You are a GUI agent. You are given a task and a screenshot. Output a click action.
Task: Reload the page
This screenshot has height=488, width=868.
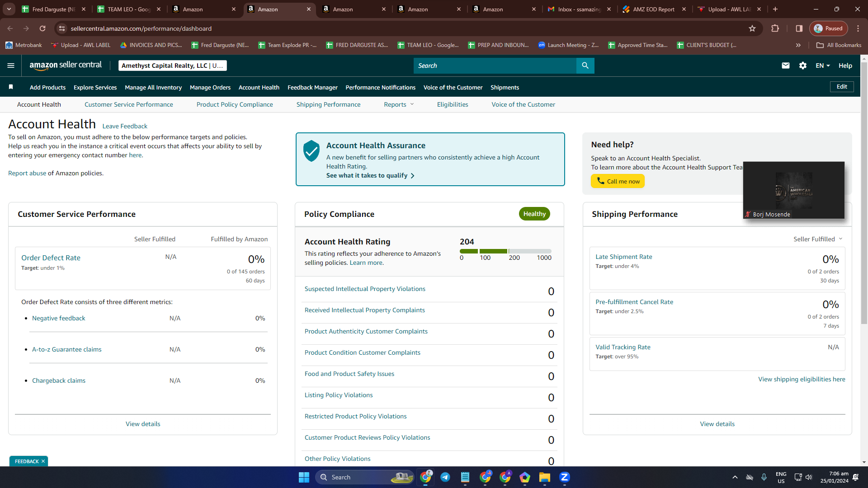click(42, 28)
